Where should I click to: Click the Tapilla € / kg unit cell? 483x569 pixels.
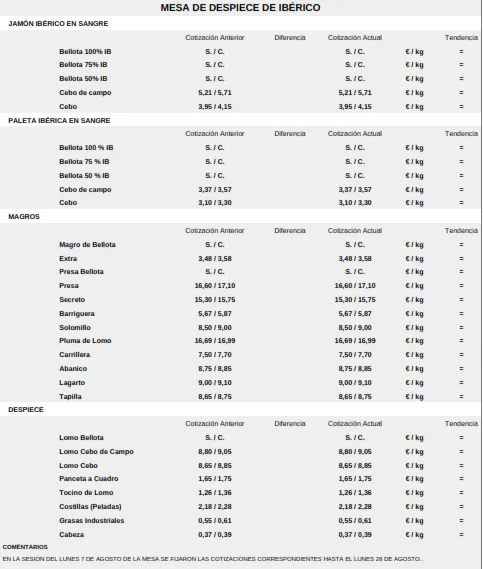coord(414,397)
